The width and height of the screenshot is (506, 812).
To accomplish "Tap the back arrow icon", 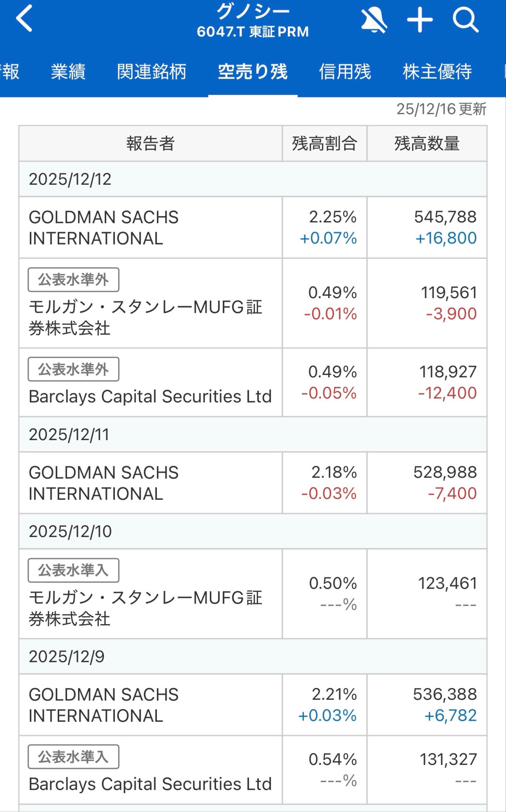I will (x=24, y=18).
